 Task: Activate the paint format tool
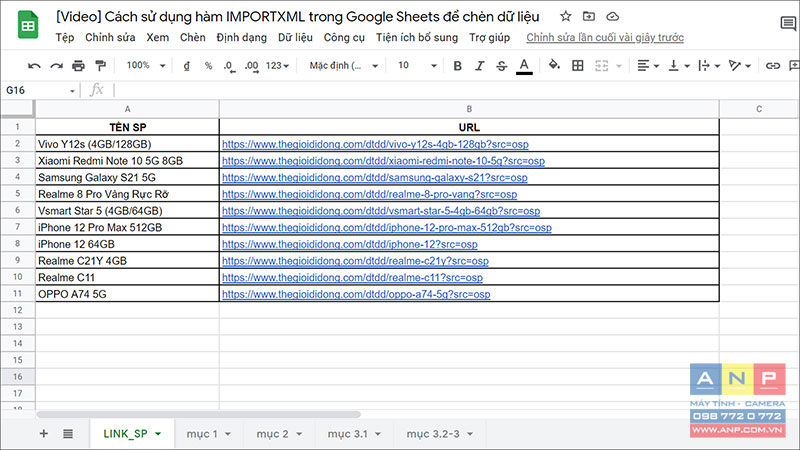[101, 66]
